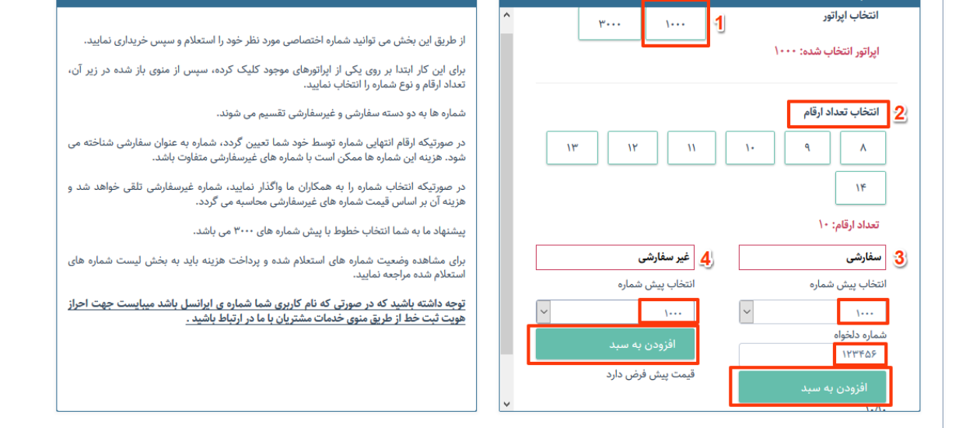Add سفارشی number to cart
Image resolution: width=980 pixels, height=428 pixels.
pyautogui.click(x=813, y=387)
